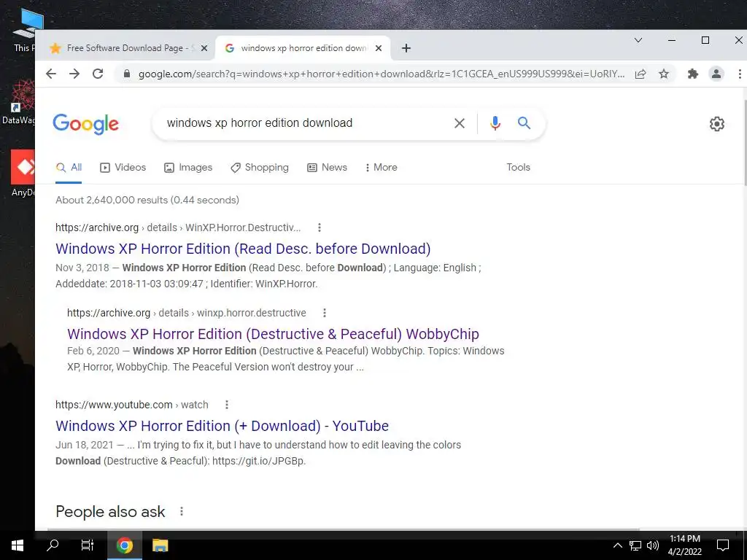Select the windows xp horror edition tab
747x560 pixels.
coord(303,48)
